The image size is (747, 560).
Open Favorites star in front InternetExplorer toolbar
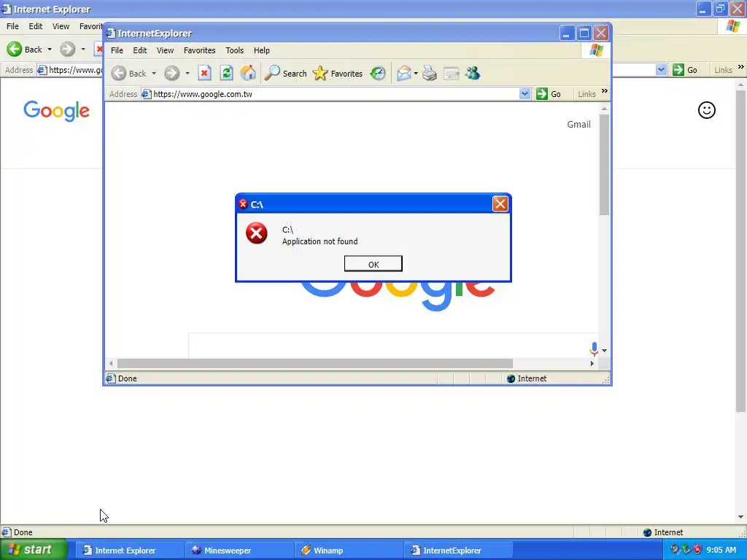(338, 74)
